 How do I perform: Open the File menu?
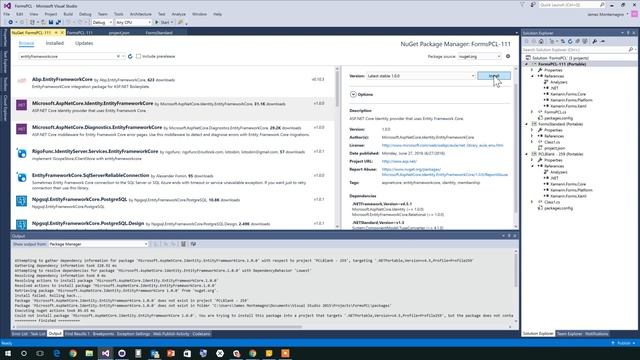pyautogui.click(x=7, y=14)
